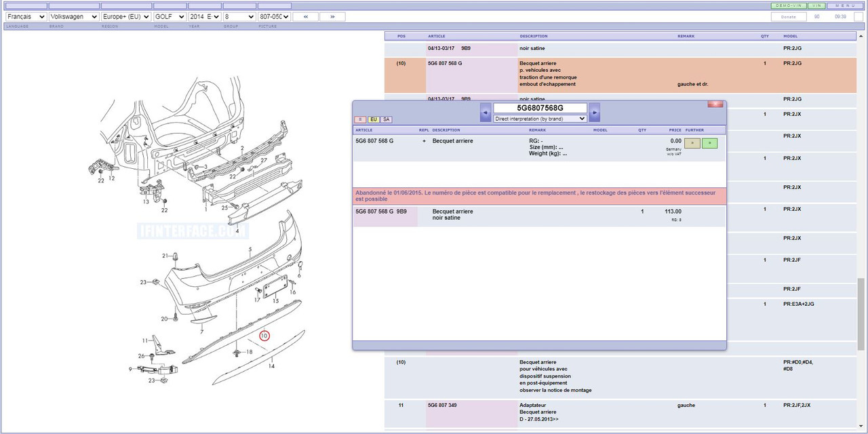Select part number 14 in the diagram

tap(271, 366)
